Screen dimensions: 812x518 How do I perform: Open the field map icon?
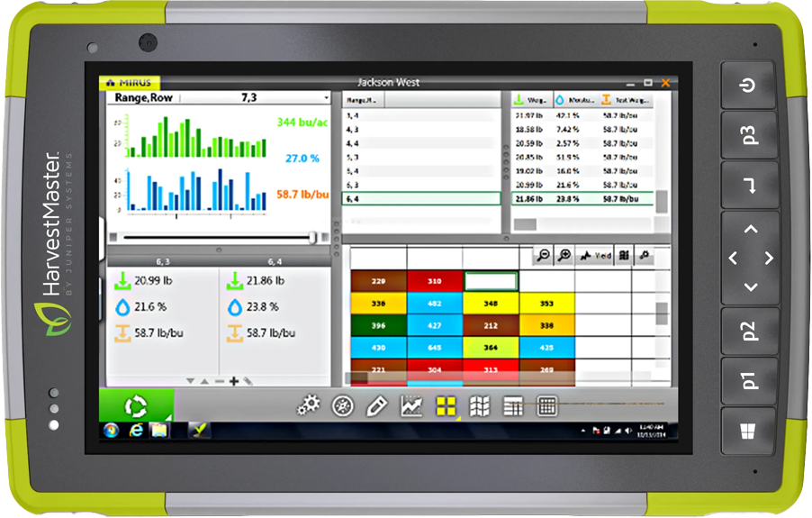479,406
